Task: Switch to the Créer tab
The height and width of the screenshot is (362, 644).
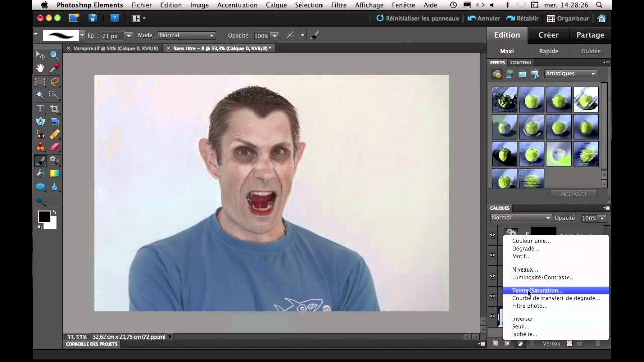Action: coord(548,35)
